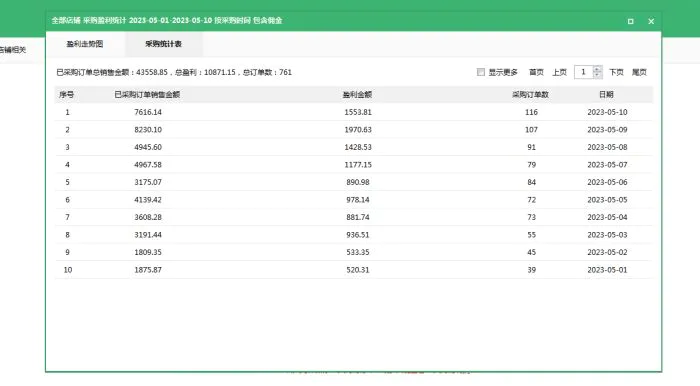The width and height of the screenshot is (700, 386).
Task: Select order count cell 84
Action: tap(531, 182)
